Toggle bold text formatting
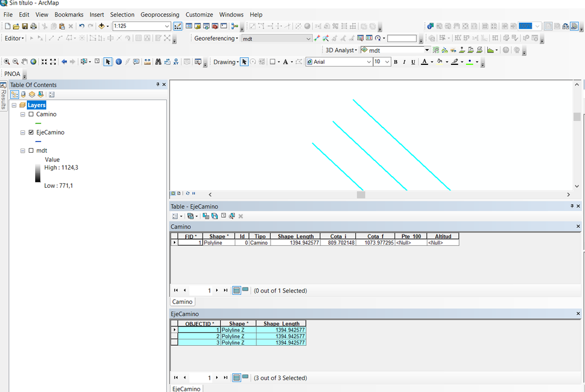 click(x=395, y=62)
